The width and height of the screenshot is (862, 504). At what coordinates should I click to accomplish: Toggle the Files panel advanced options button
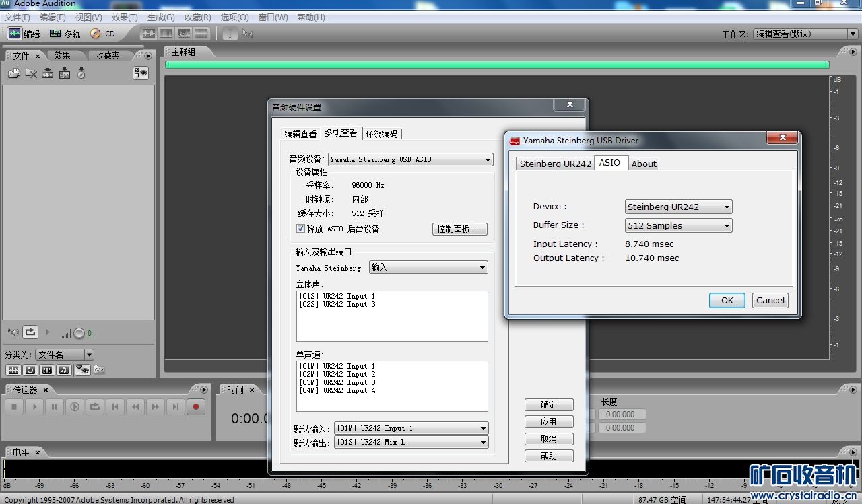pyautogui.click(x=141, y=73)
